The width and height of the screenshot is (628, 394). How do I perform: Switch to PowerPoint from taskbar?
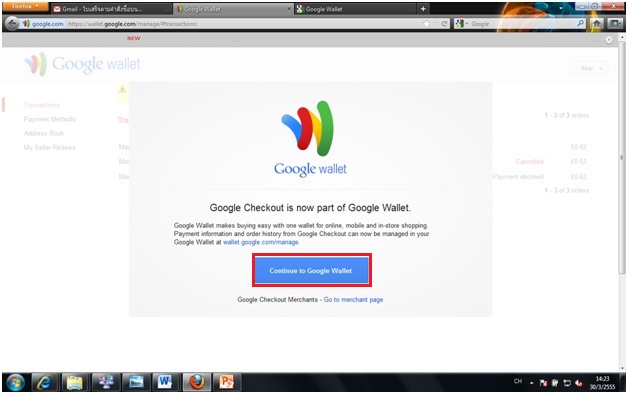pyautogui.click(x=226, y=382)
